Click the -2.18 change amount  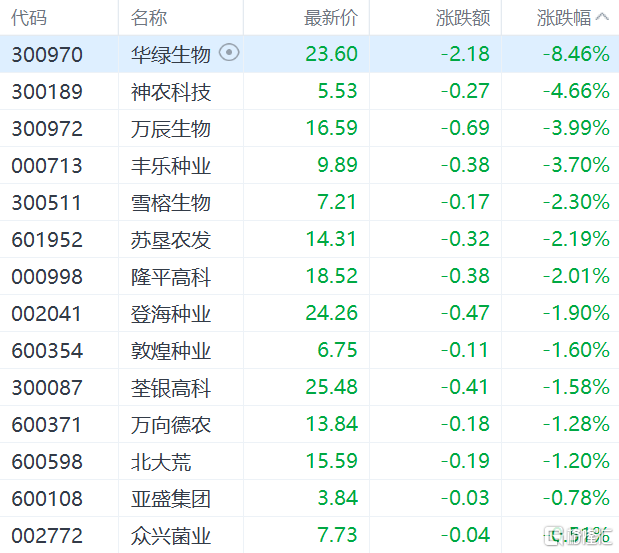click(465, 54)
